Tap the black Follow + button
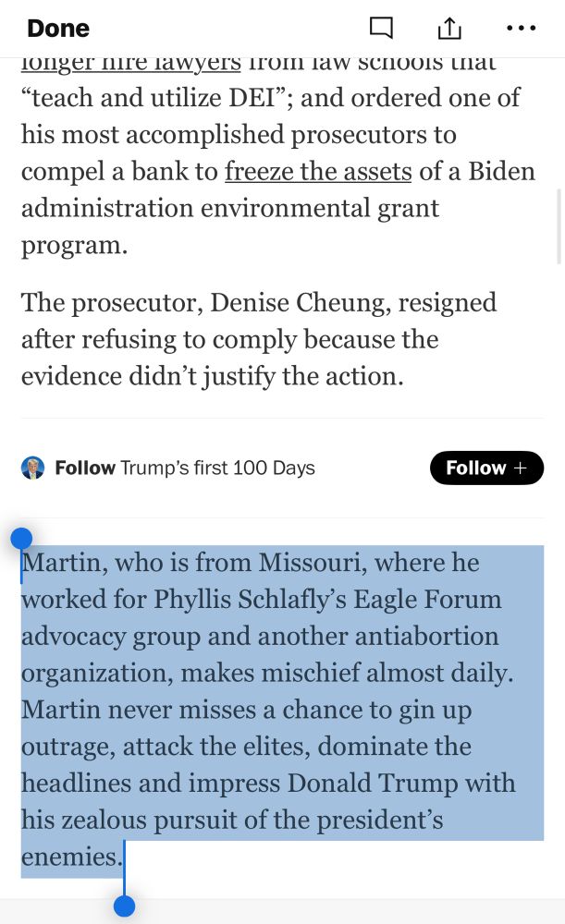The height and width of the screenshot is (924, 565). pyautogui.click(x=486, y=468)
